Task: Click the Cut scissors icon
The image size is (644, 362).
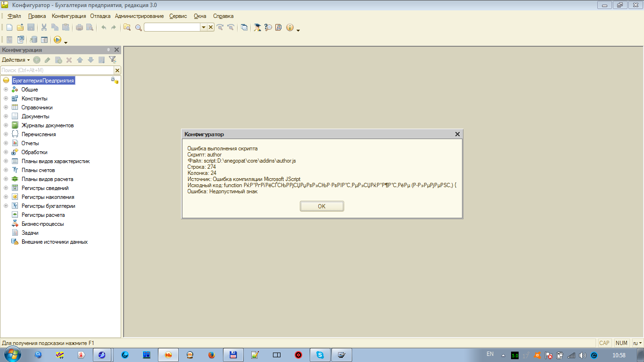Action: click(44, 27)
